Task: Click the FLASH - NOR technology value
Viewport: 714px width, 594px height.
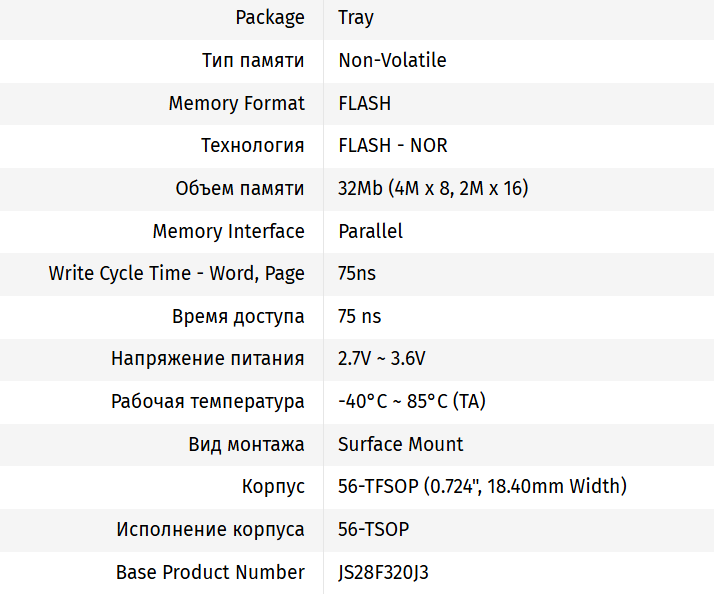Action: click(392, 146)
